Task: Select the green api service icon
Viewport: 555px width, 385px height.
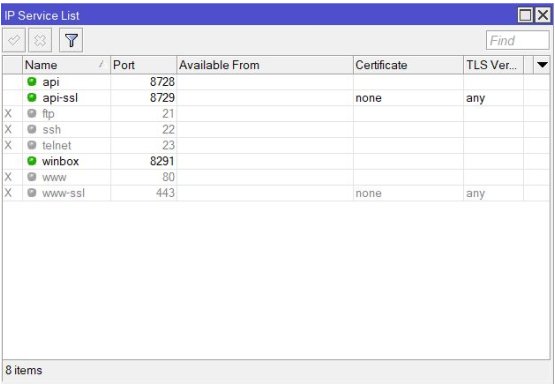Action: tap(32, 82)
